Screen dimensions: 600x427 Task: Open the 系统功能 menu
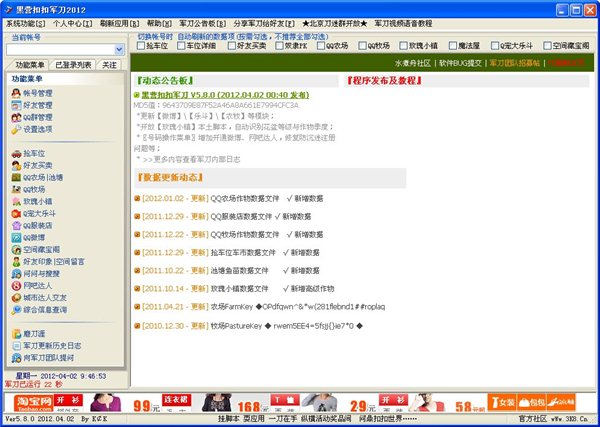pos(24,21)
